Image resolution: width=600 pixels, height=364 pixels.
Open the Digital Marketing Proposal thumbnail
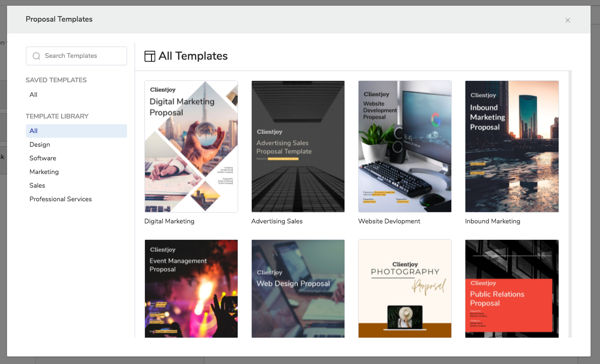point(191,146)
